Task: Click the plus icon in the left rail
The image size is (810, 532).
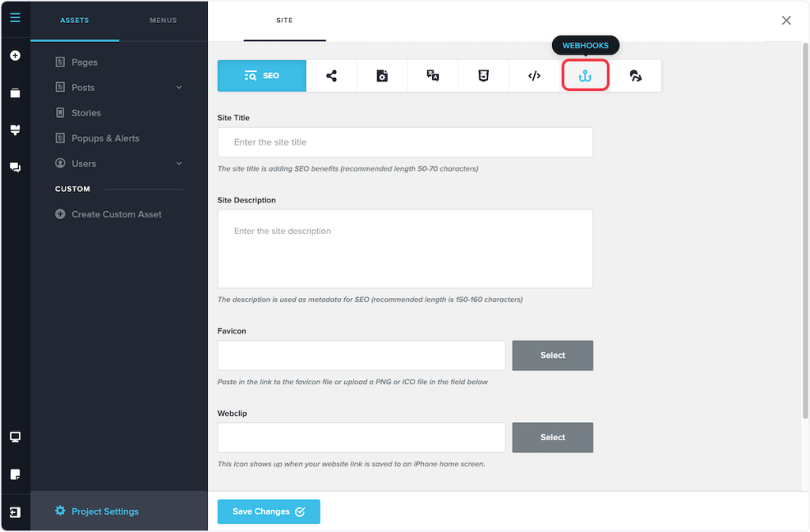Action: click(x=15, y=56)
